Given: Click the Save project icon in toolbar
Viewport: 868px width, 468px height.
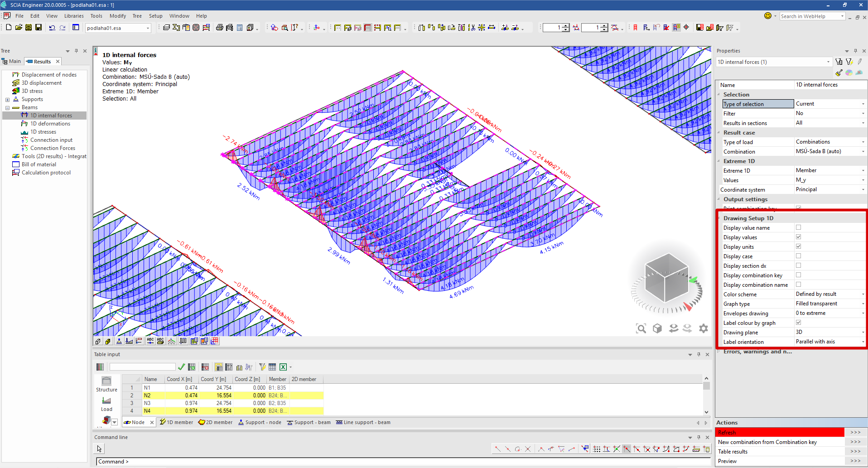Looking at the screenshot, I should click(39, 28).
